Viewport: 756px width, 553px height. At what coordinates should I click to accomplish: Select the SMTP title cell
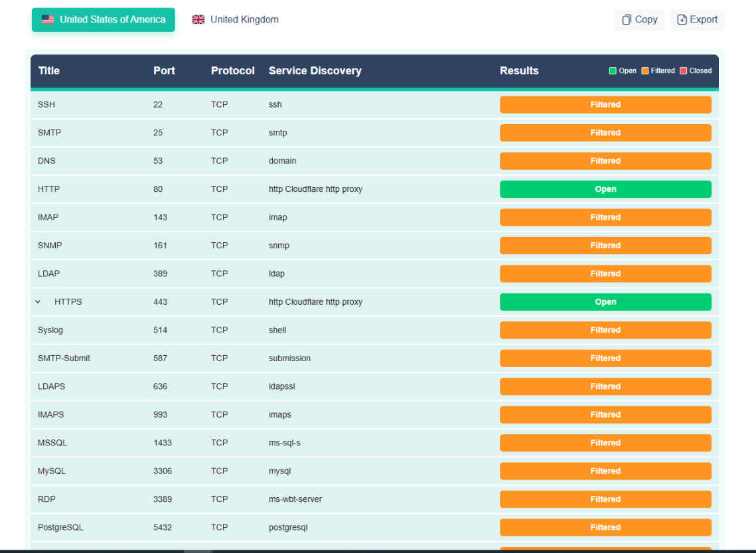click(49, 133)
